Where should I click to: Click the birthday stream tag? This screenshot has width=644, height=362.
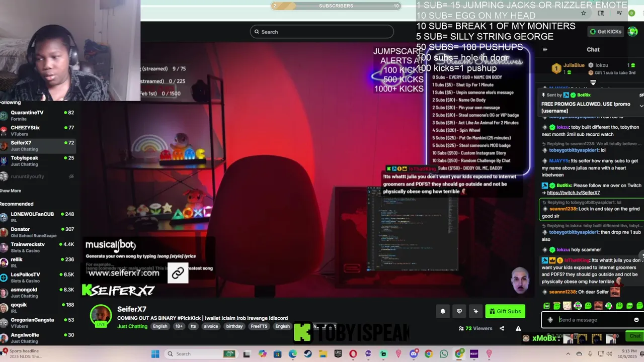(x=234, y=326)
